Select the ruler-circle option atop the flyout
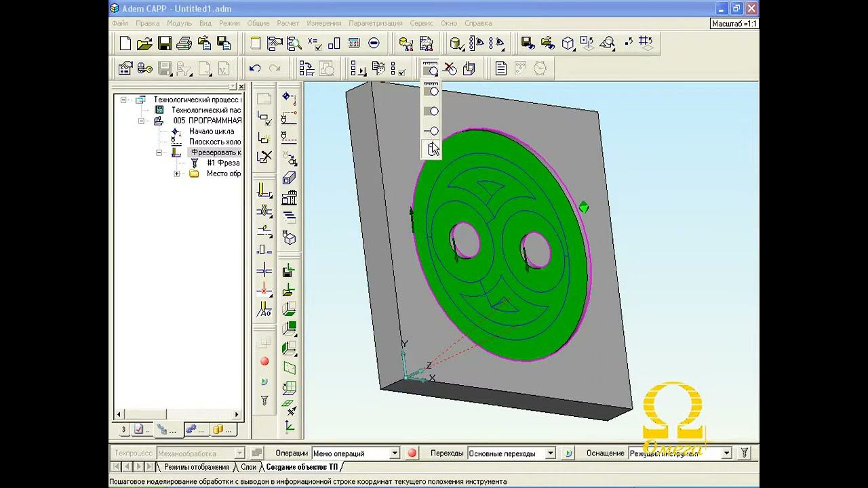Viewport: 868px width, 488px height. [x=431, y=89]
